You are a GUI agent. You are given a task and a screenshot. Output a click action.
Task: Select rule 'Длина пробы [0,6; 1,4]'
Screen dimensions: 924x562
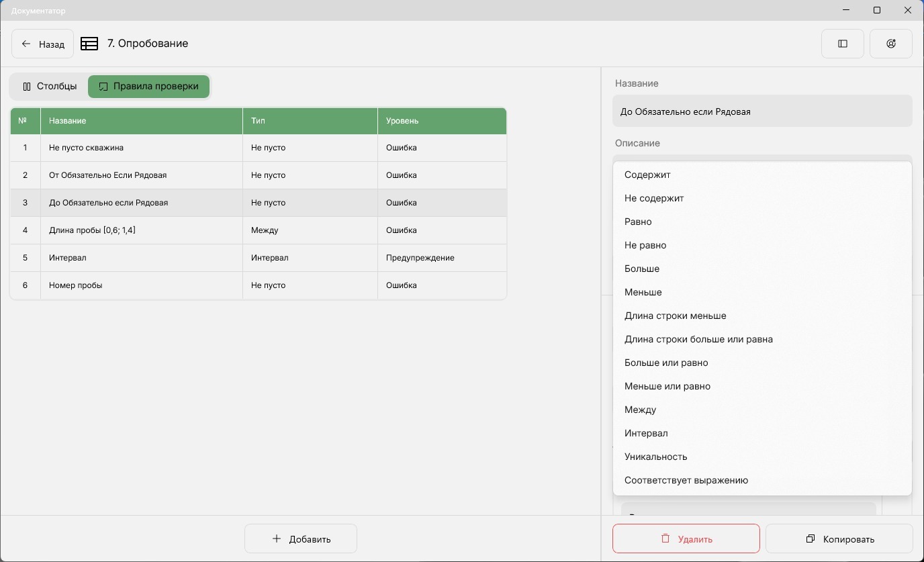pos(258,230)
